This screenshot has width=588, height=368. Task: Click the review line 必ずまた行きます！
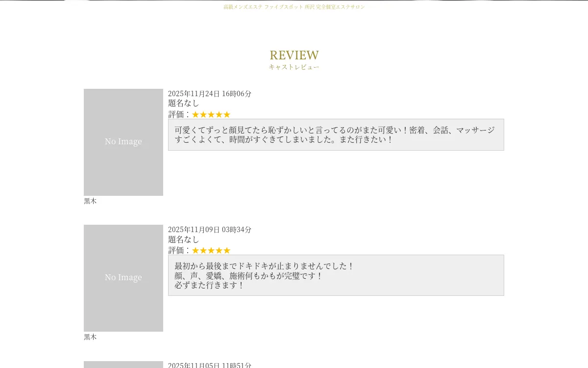pyautogui.click(x=209, y=285)
